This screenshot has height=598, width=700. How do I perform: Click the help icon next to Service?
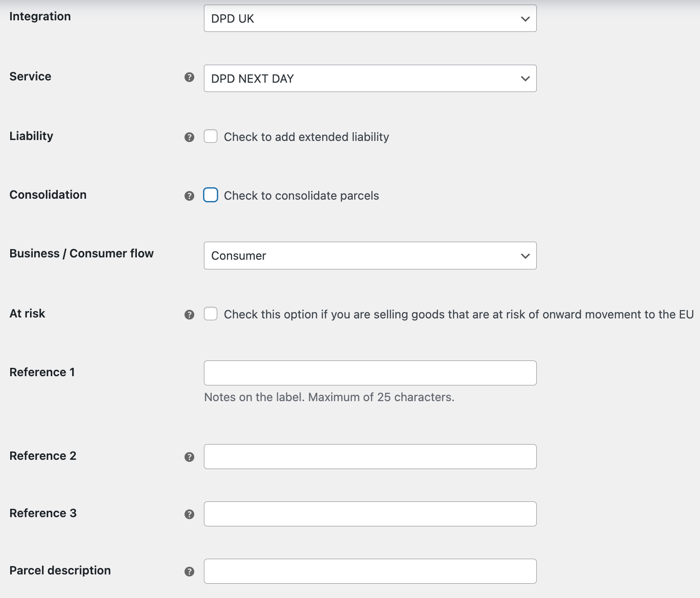189,77
